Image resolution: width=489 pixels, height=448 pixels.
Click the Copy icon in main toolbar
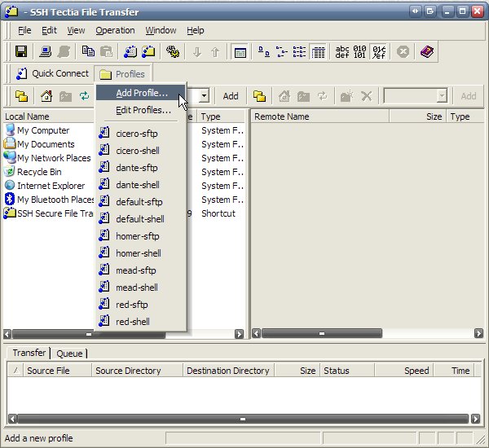(x=88, y=51)
